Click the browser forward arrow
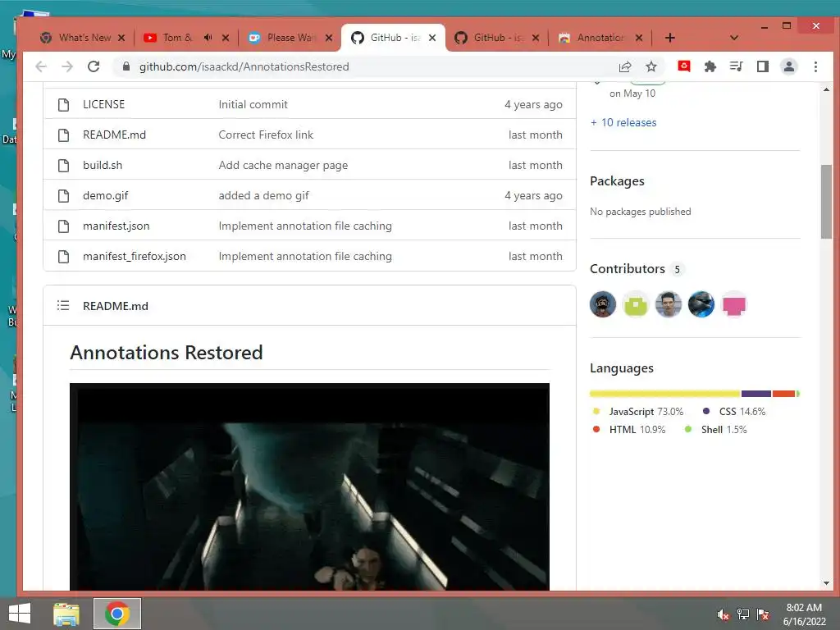 point(67,66)
